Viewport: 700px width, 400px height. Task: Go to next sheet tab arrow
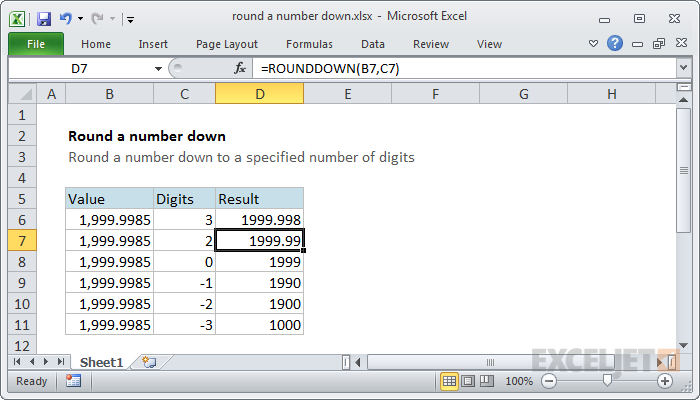(x=46, y=362)
